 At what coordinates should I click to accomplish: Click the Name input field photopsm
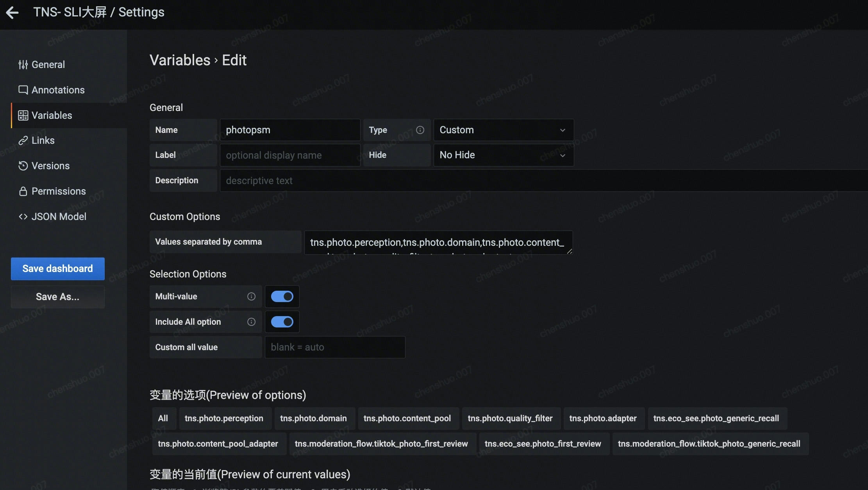point(289,130)
